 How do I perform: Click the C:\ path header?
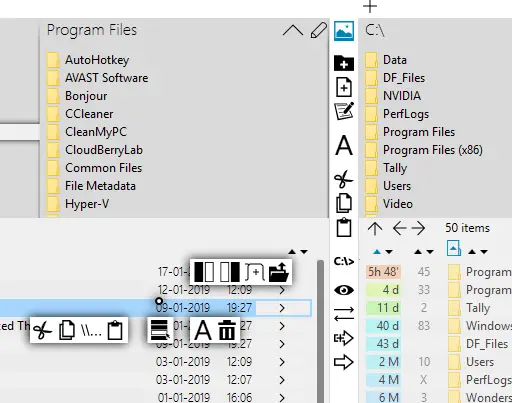click(375, 30)
